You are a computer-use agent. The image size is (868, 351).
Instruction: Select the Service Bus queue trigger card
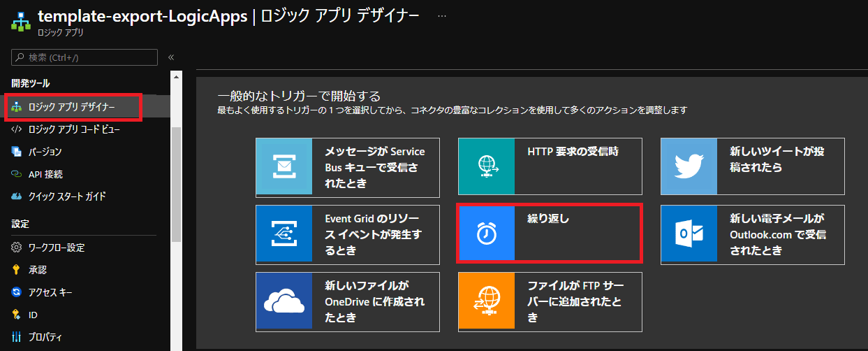click(x=348, y=167)
